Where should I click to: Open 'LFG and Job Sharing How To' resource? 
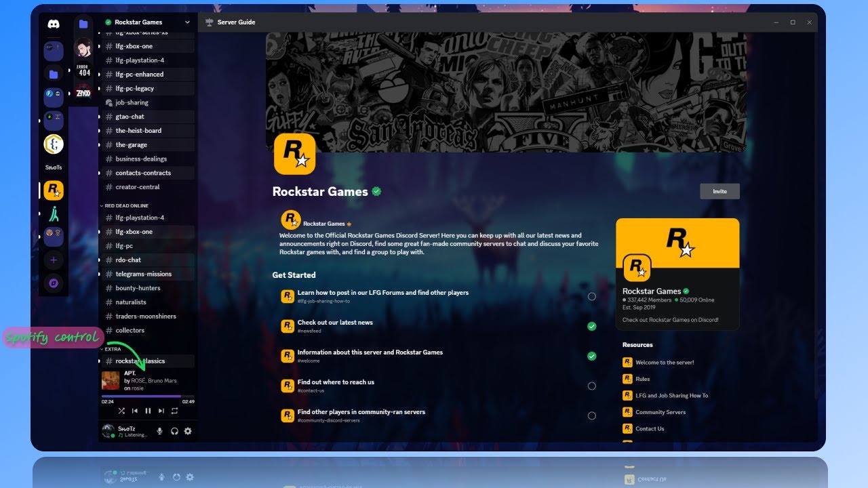pyautogui.click(x=665, y=396)
